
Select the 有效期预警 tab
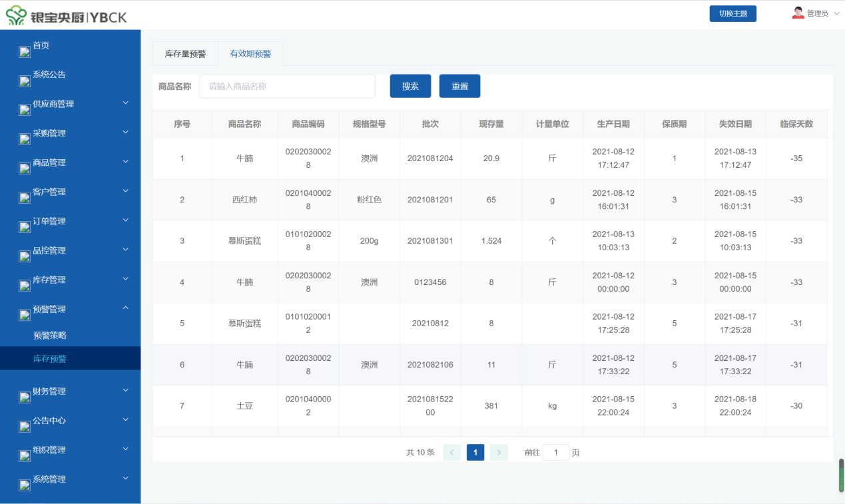point(250,54)
